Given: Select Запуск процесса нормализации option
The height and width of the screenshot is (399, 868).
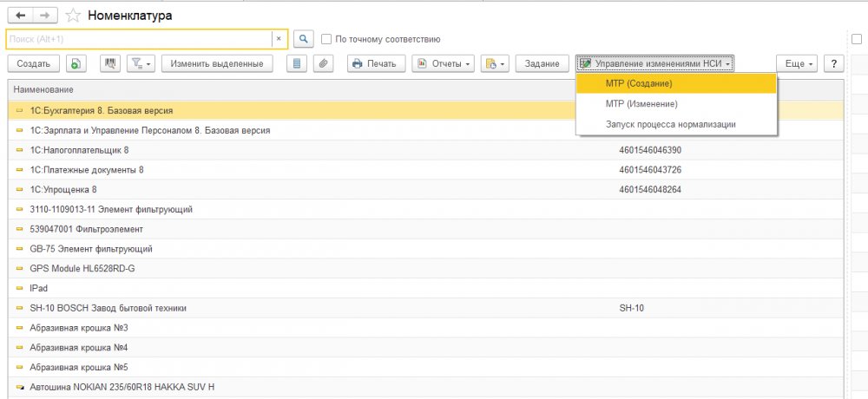Looking at the screenshot, I should coord(670,124).
